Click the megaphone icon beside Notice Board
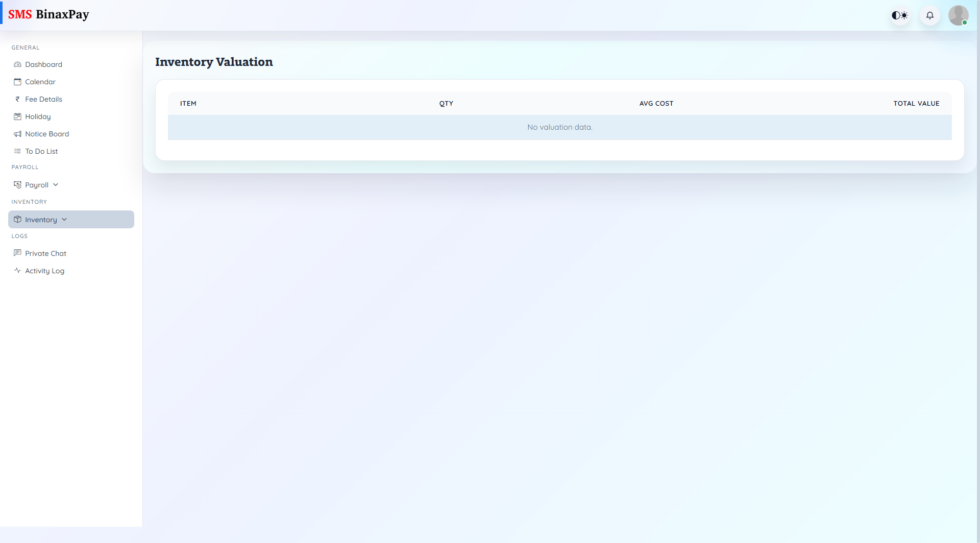Viewport: 980px width, 543px height. (17, 134)
